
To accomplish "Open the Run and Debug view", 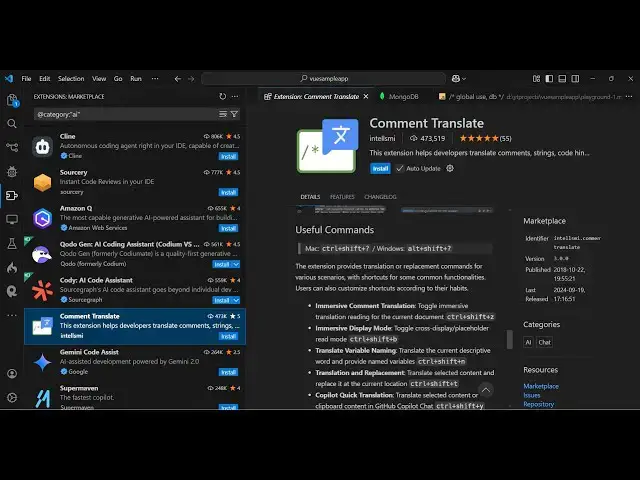I will click(12, 171).
